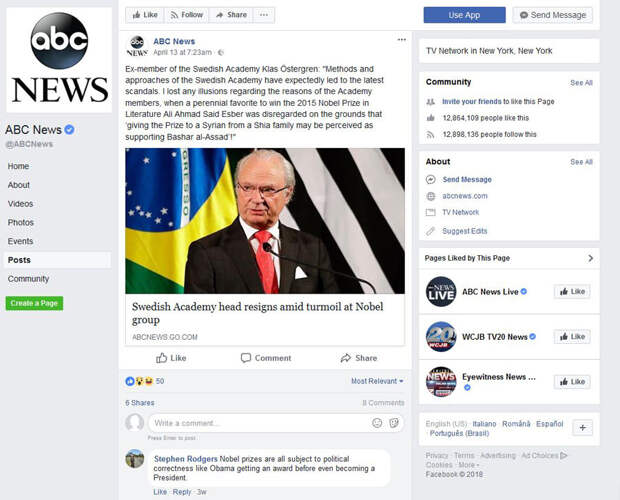Click the page toolbar more options ellipsis
620x500 pixels.
264,15
